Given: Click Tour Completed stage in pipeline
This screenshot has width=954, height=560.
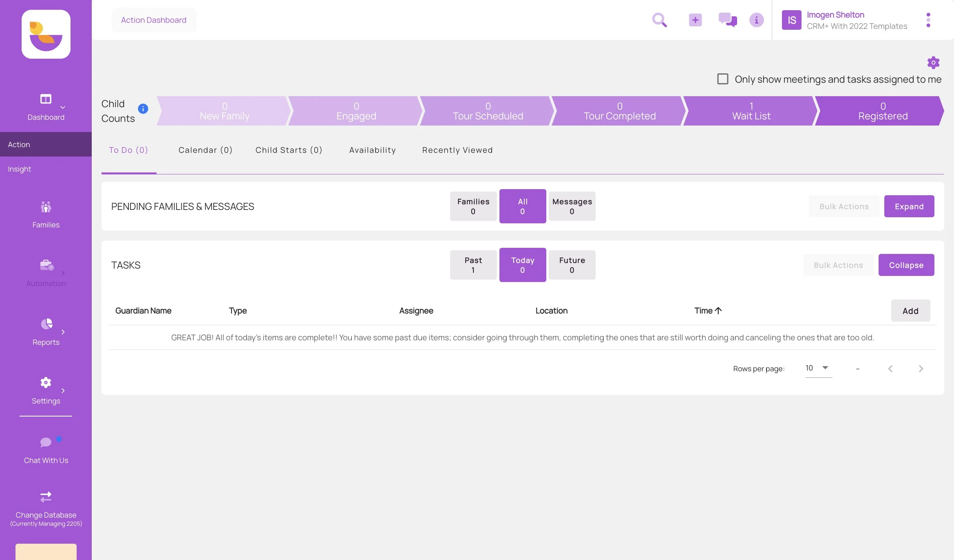Looking at the screenshot, I should tap(620, 111).
